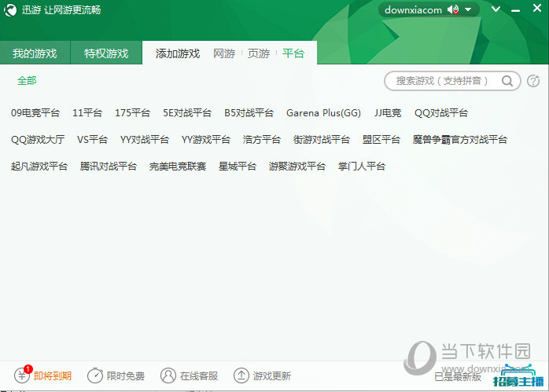Click the yen coin icon with red badge
549x392 pixels.
coord(22,375)
